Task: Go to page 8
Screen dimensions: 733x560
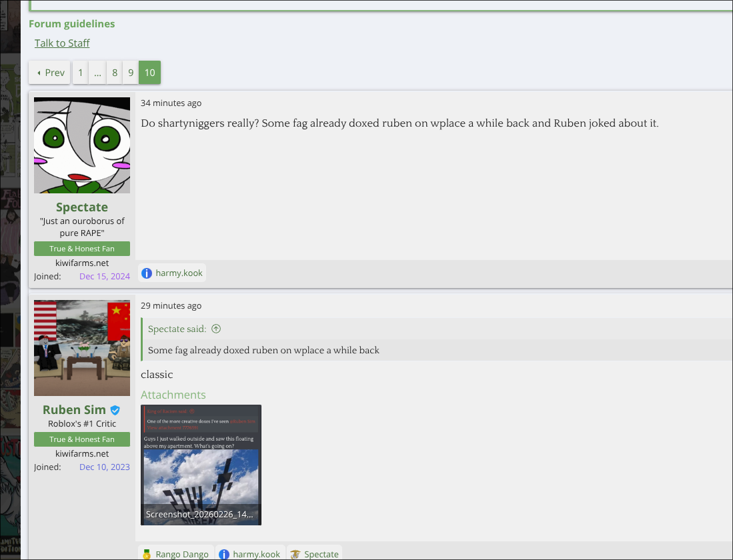Action: coord(115,73)
